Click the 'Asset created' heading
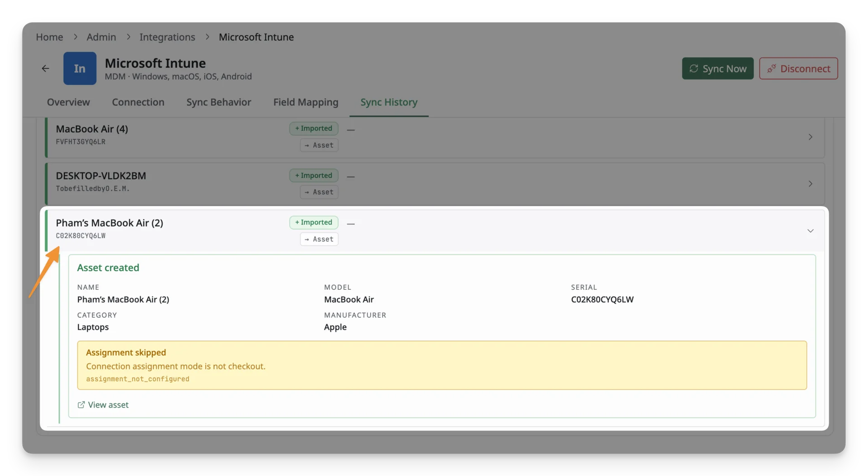868x476 pixels. pyautogui.click(x=108, y=268)
